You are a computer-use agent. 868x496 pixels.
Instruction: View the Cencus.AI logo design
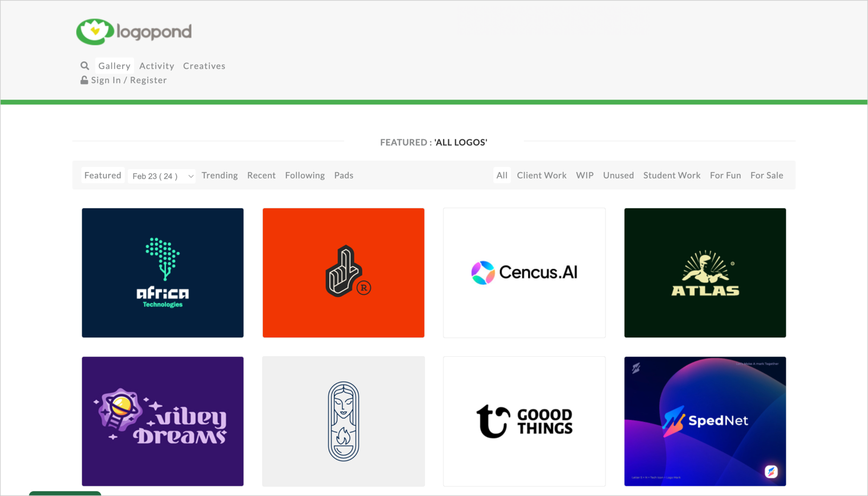pyautogui.click(x=524, y=272)
